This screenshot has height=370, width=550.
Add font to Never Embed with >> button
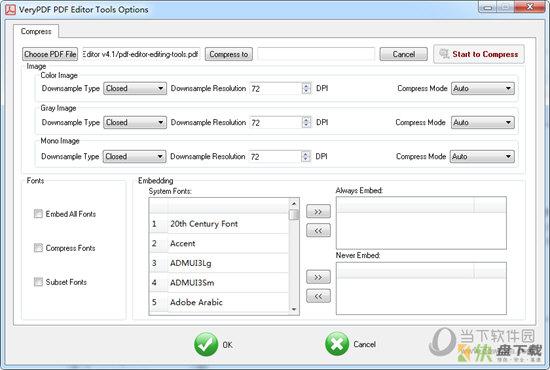318,277
